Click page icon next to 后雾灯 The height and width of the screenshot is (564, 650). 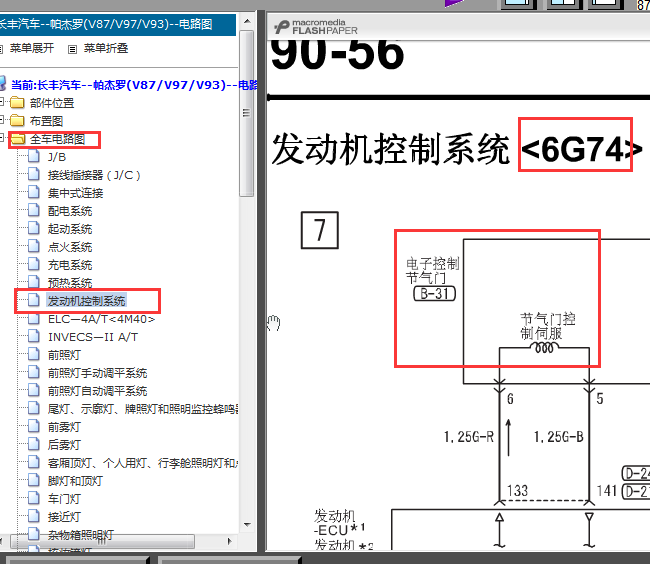click(34, 444)
